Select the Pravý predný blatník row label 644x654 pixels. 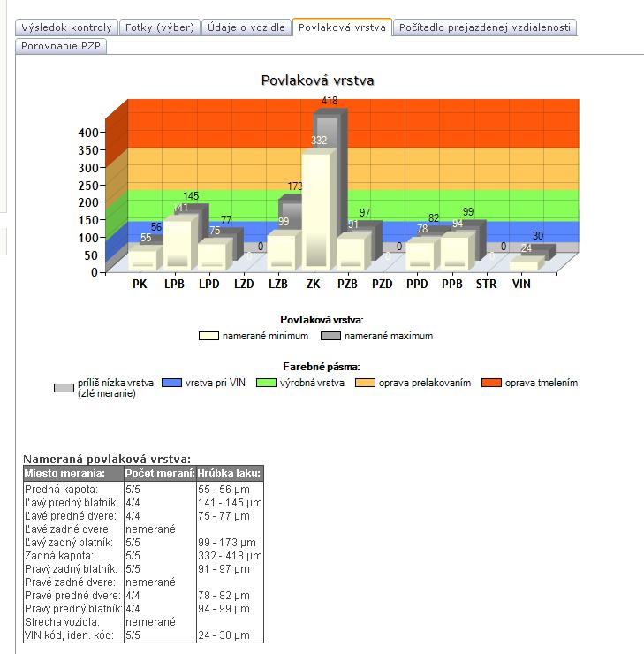(73, 609)
